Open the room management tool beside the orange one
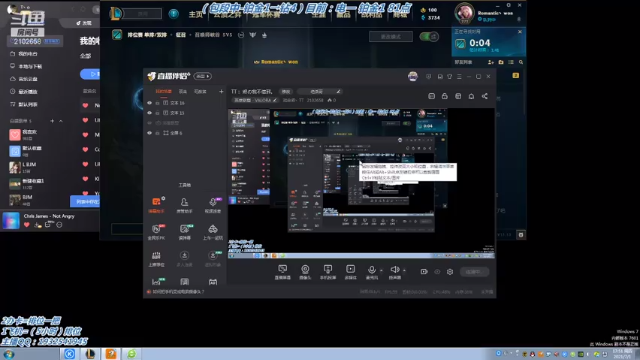This screenshot has height=360, width=640. click(184, 204)
